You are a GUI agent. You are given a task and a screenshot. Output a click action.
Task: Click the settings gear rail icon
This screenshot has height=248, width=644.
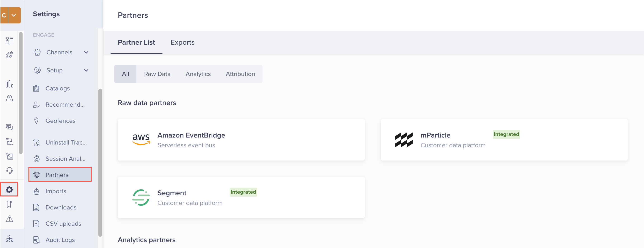click(x=9, y=190)
